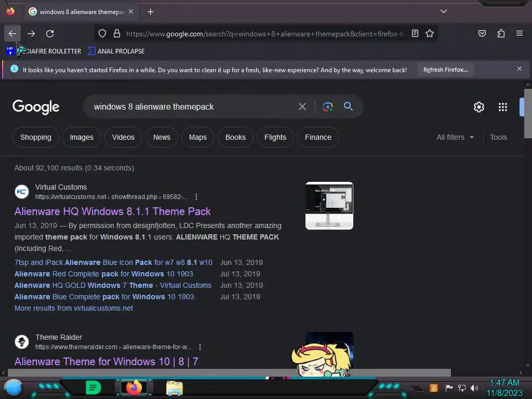The width and height of the screenshot is (532, 399).
Task: Open the search Tools option
Action: tap(498, 137)
